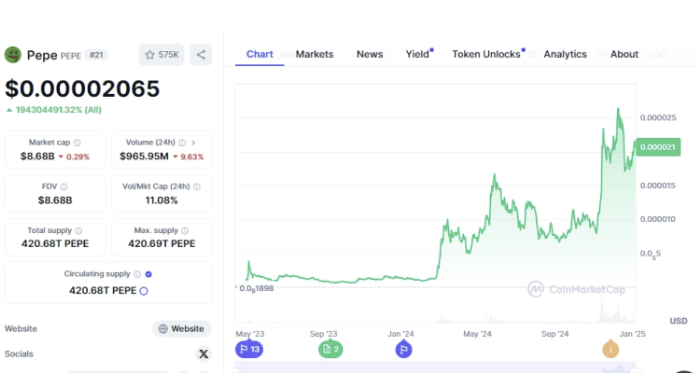Click the verified circulating supply badge

point(148,274)
